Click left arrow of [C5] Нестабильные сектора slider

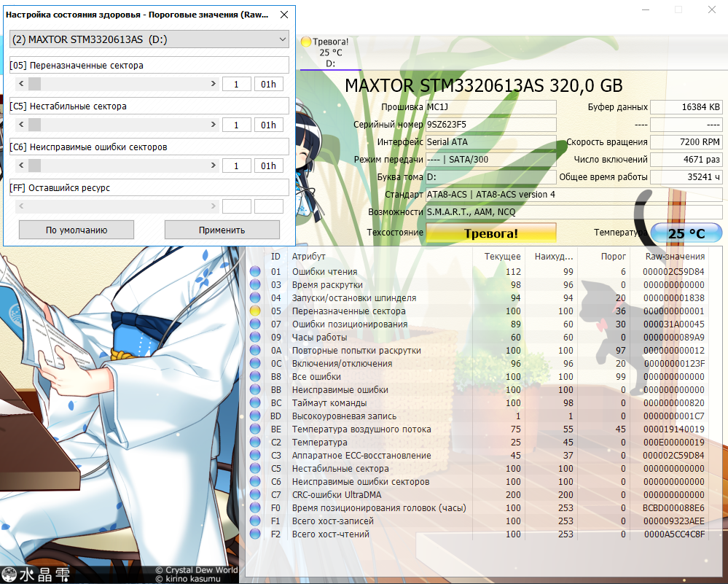click(21, 125)
